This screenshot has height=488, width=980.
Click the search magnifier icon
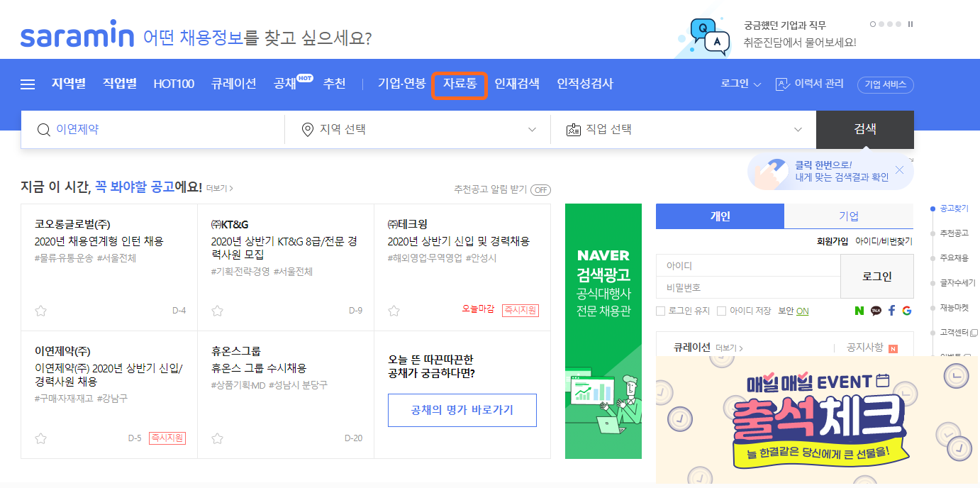(x=44, y=130)
